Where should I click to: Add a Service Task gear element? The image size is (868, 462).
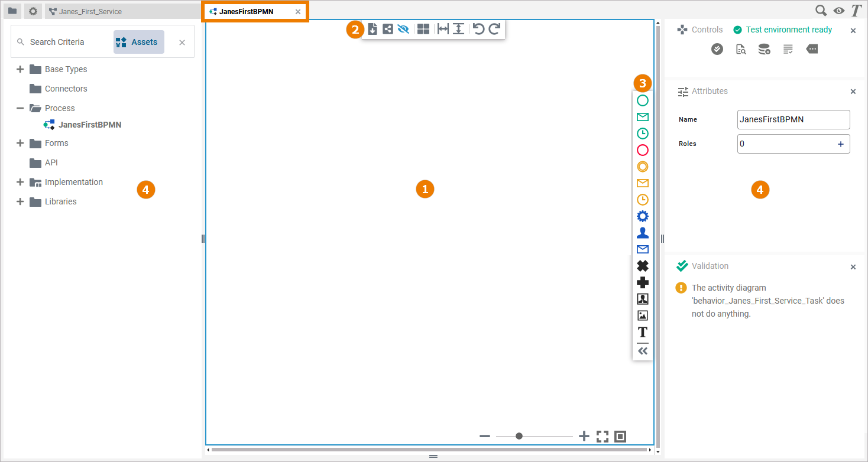(642, 216)
